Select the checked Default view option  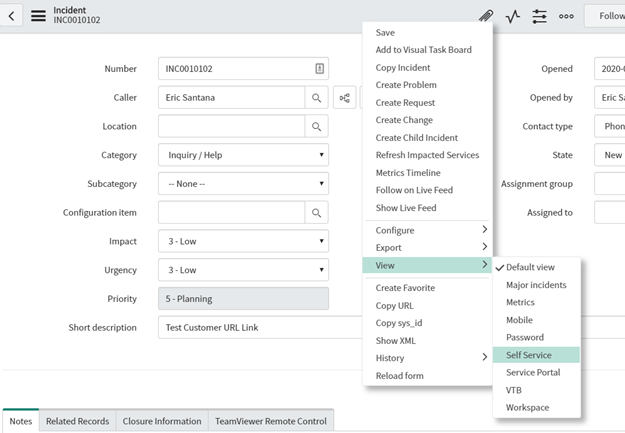pyautogui.click(x=537, y=267)
